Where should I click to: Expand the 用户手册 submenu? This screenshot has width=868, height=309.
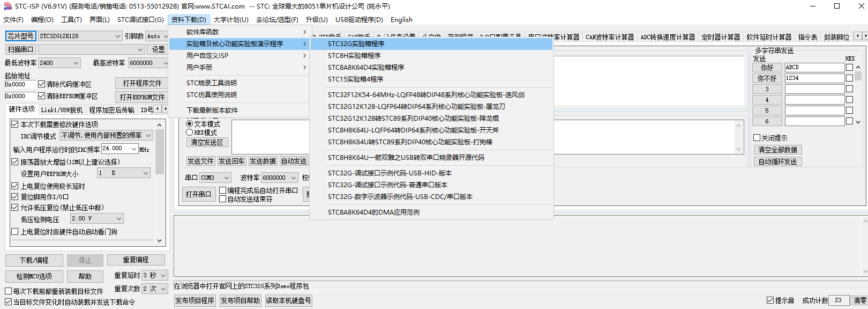click(240, 68)
